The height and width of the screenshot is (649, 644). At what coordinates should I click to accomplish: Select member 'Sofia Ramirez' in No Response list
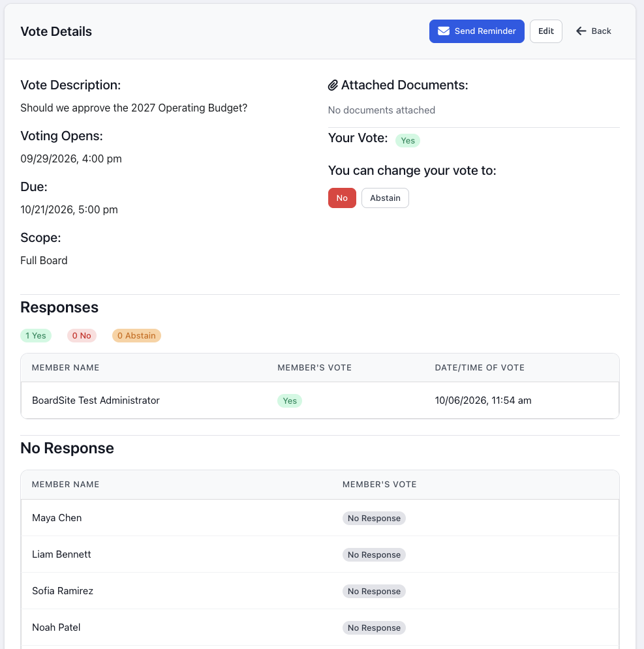click(x=63, y=591)
